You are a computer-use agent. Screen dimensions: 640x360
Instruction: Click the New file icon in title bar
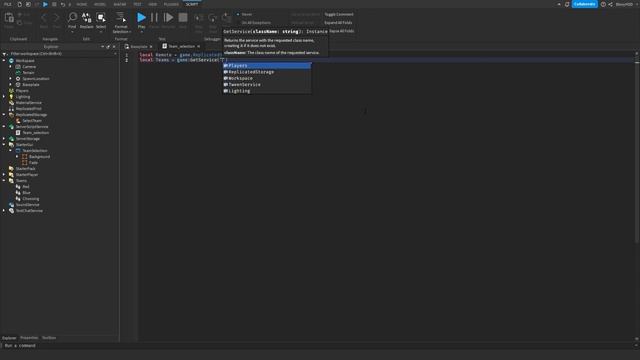19,4
